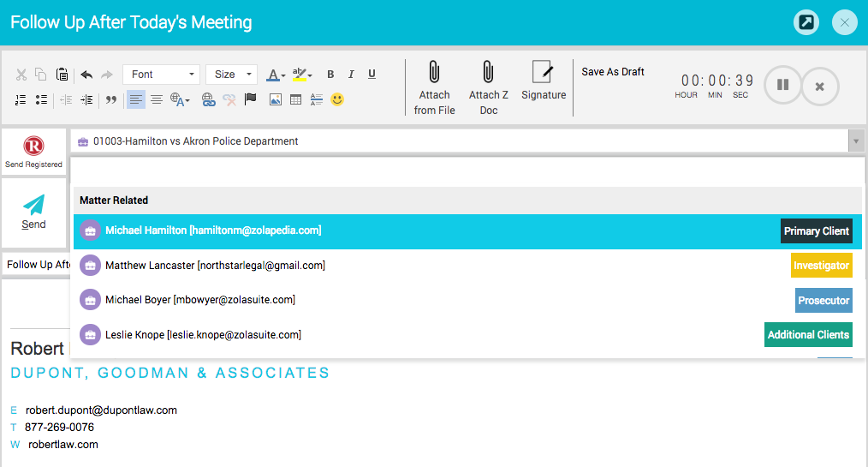Screen dimensions: 868x467
Task: Insert a hyperlink with the link icon
Action: tap(208, 99)
